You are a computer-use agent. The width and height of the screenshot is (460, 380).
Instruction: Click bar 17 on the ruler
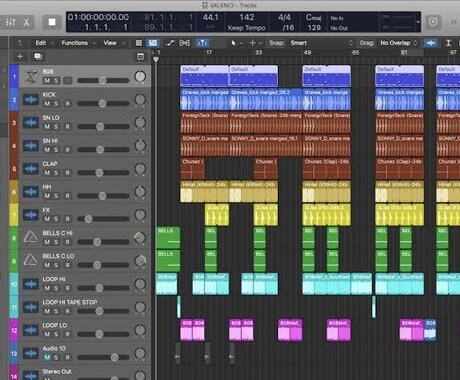(209, 52)
